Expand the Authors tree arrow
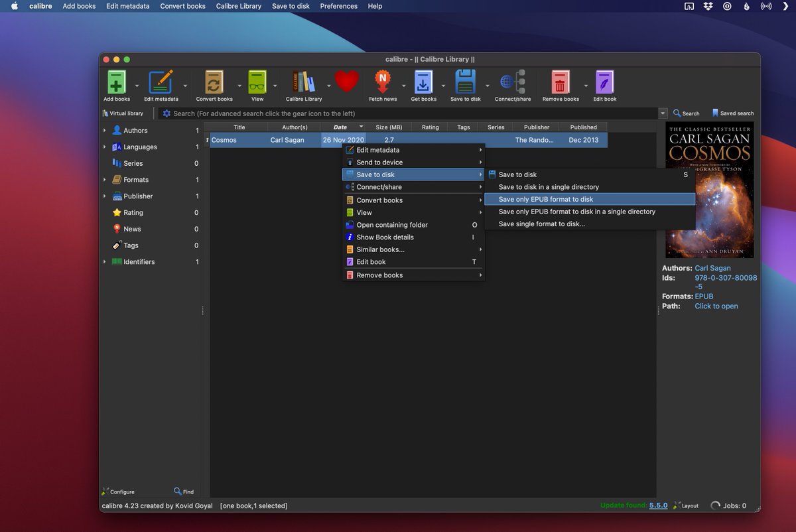 pyautogui.click(x=105, y=131)
